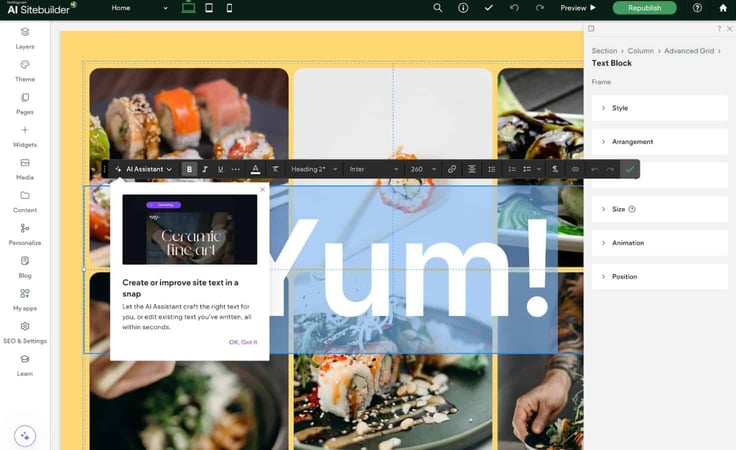The width and height of the screenshot is (736, 450).
Task: Open the Blog panel
Action: pyautogui.click(x=25, y=267)
